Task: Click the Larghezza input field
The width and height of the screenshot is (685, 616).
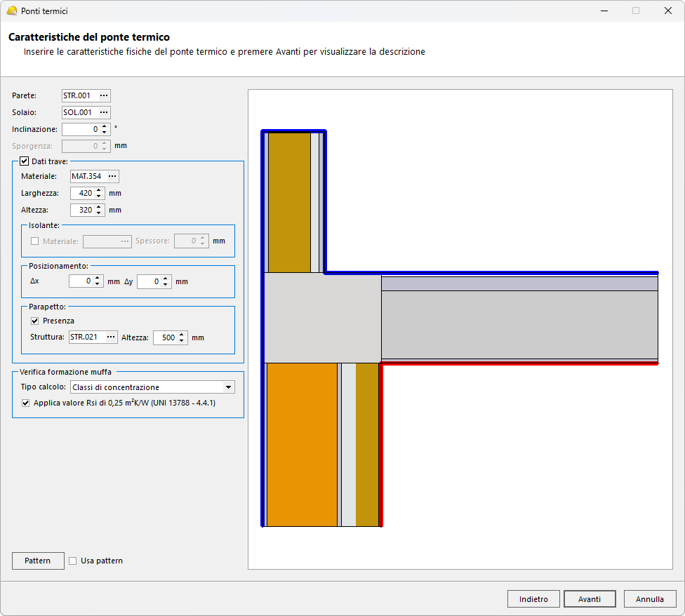Action: click(82, 193)
